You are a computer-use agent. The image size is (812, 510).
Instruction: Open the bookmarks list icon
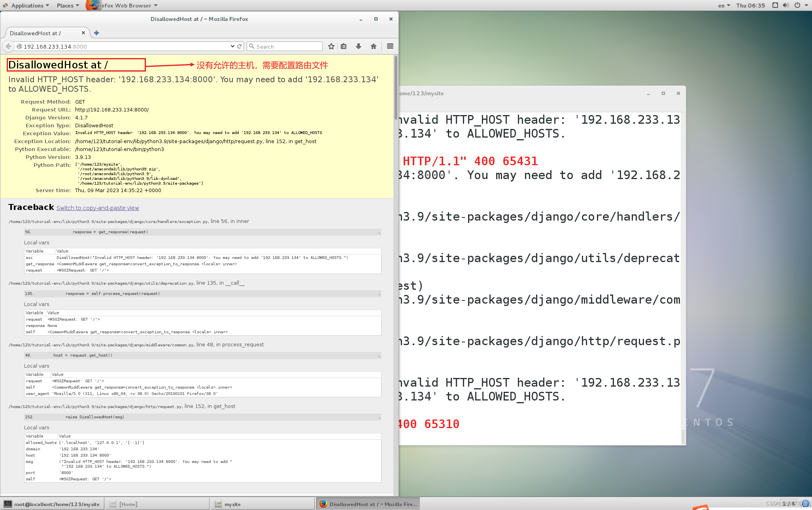[344, 46]
